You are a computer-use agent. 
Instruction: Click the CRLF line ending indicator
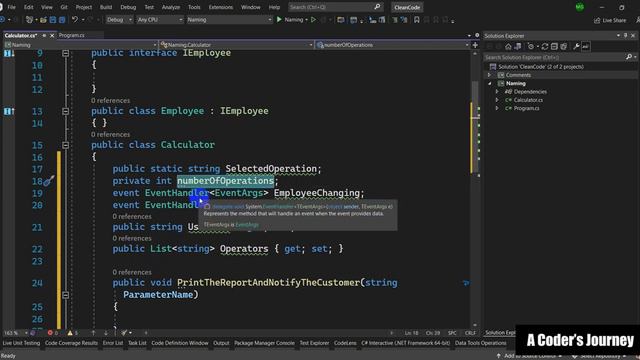(470, 333)
